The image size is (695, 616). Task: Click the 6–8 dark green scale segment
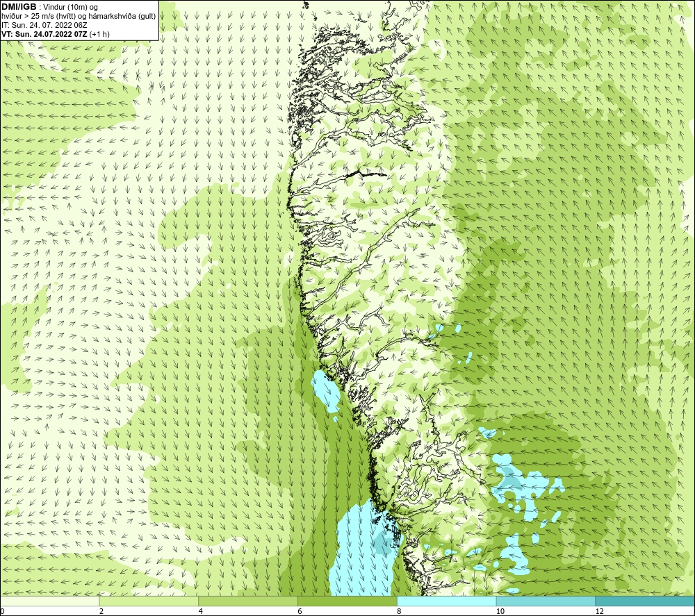tap(347, 601)
